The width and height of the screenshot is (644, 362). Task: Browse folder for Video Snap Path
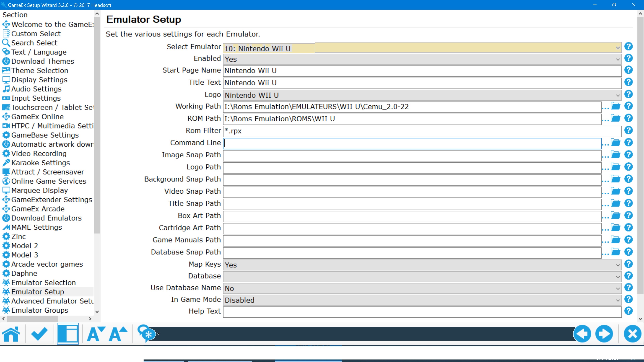coord(615,191)
